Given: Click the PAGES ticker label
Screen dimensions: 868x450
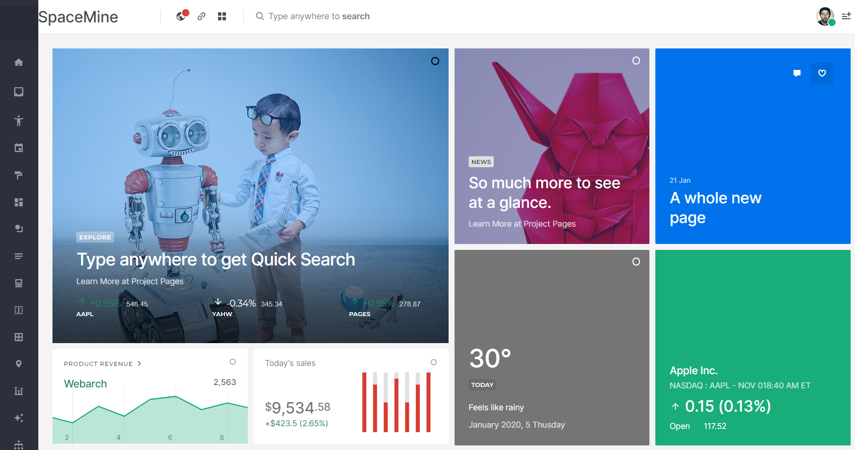Looking at the screenshot, I should [360, 314].
